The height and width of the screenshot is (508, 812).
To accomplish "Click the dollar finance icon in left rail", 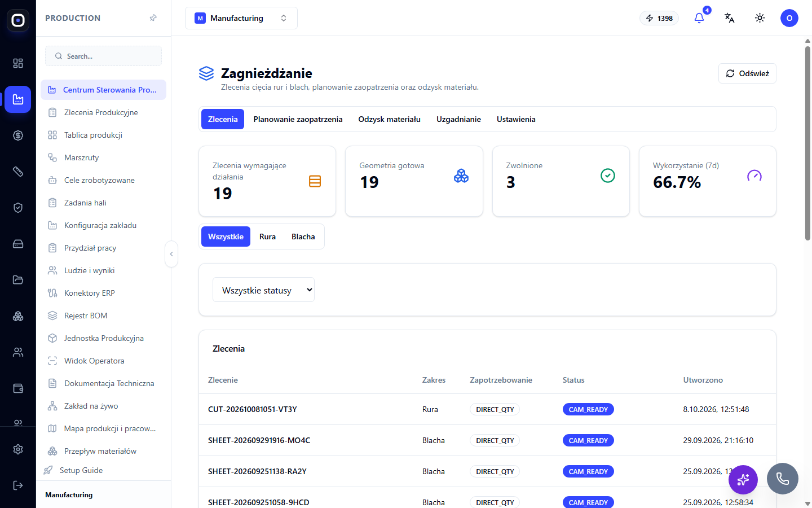I will tap(18, 135).
